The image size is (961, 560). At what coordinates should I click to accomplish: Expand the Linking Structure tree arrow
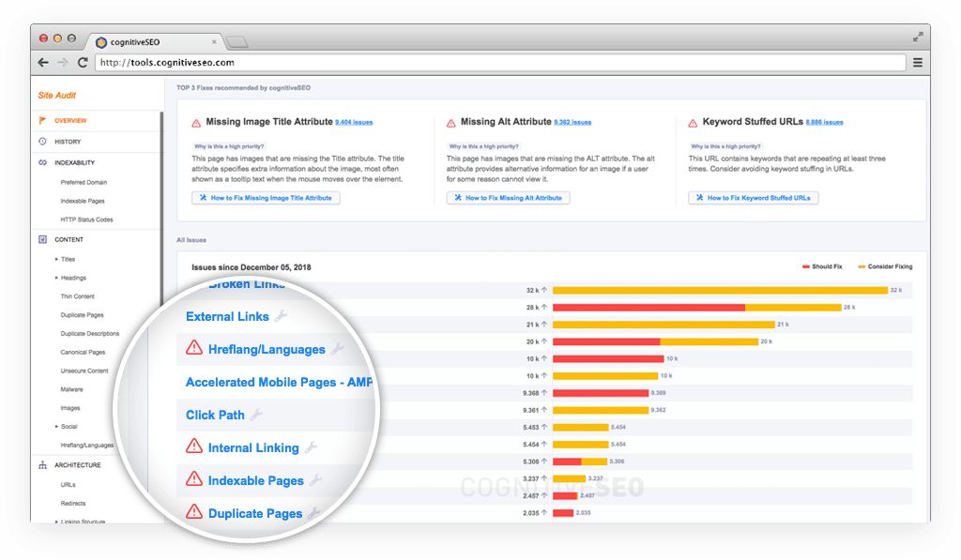tap(56, 522)
